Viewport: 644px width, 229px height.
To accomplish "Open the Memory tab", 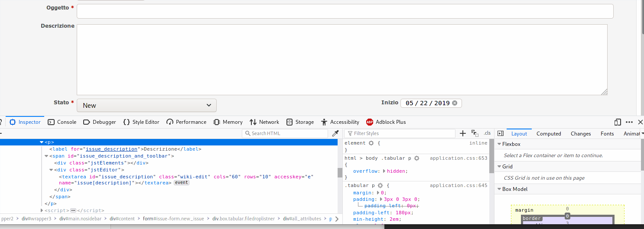I will click(228, 122).
